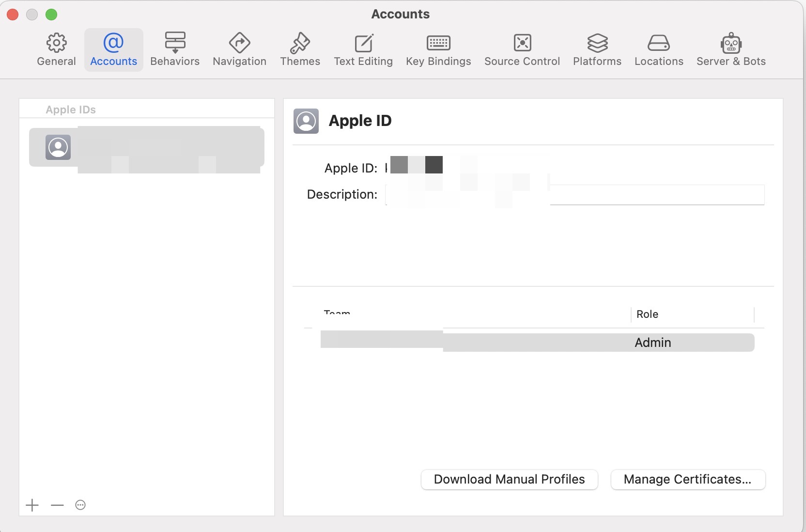Screen dimensions: 806x532
Task: Select the Admin role team row
Action: point(537,342)
